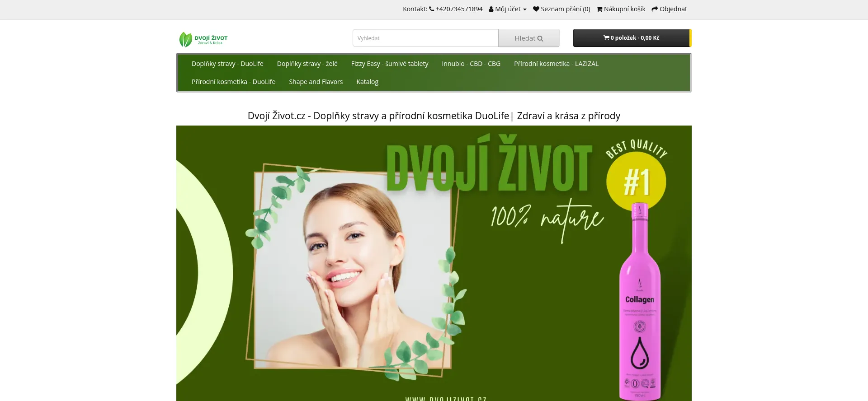Open Doplňky stravy - želé menu
Image resolution: width=868 pixels, height=401 pixels.
pyautogui.click(x=307, y=64)
